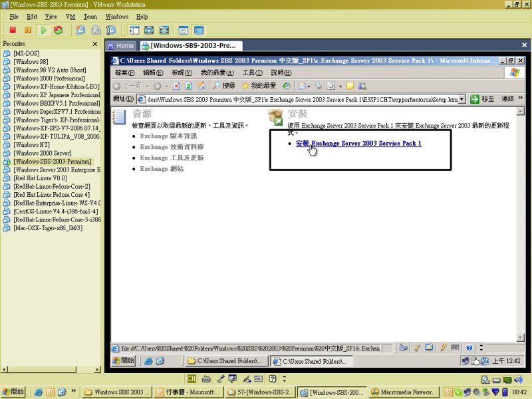Click the VMware Revert to Snapshot icon

point(96,30)
